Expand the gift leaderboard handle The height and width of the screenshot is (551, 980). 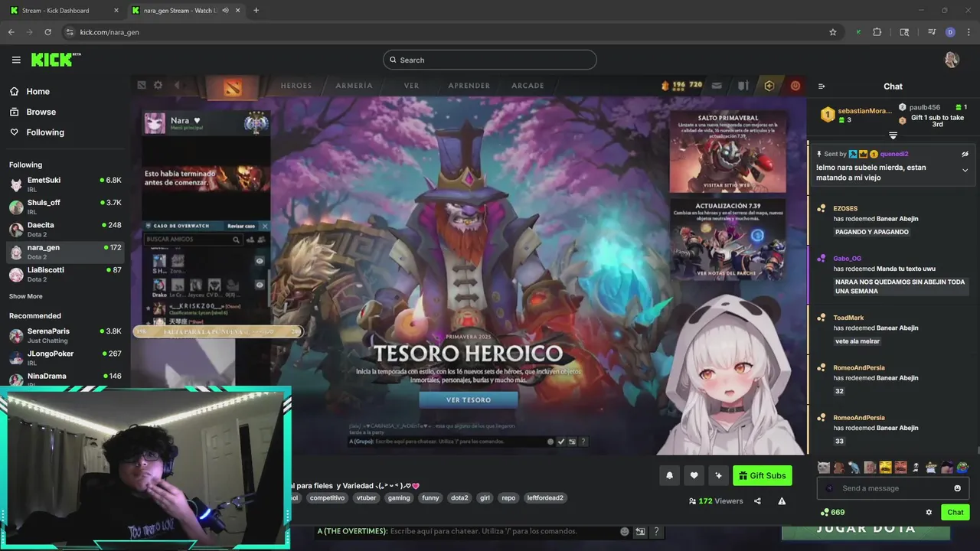(x=893, y=135)
